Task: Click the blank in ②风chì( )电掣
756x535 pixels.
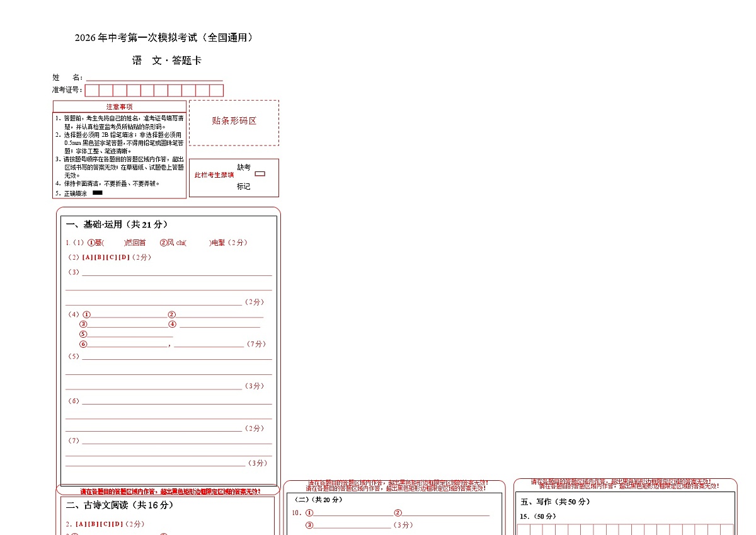Action: [198, 243]
